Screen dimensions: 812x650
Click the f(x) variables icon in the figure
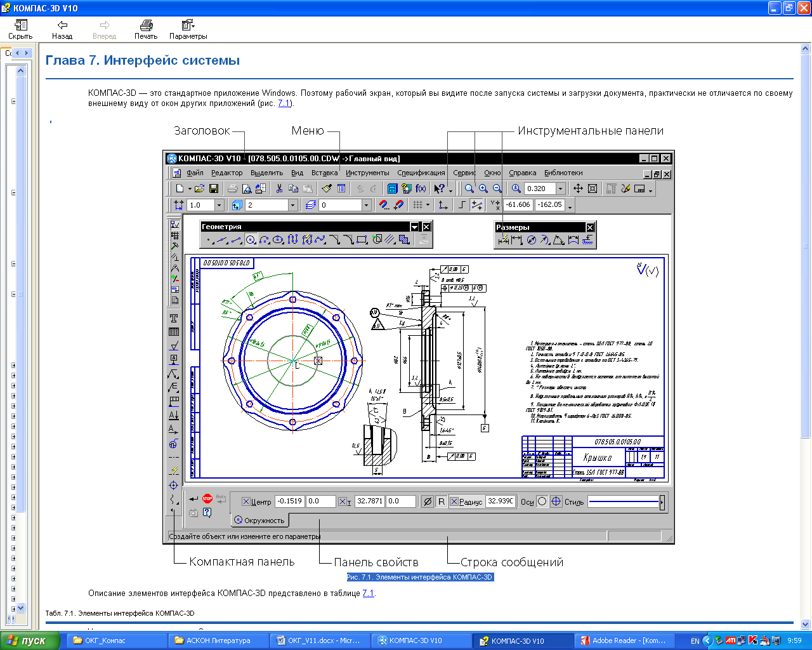click(421, 189)
